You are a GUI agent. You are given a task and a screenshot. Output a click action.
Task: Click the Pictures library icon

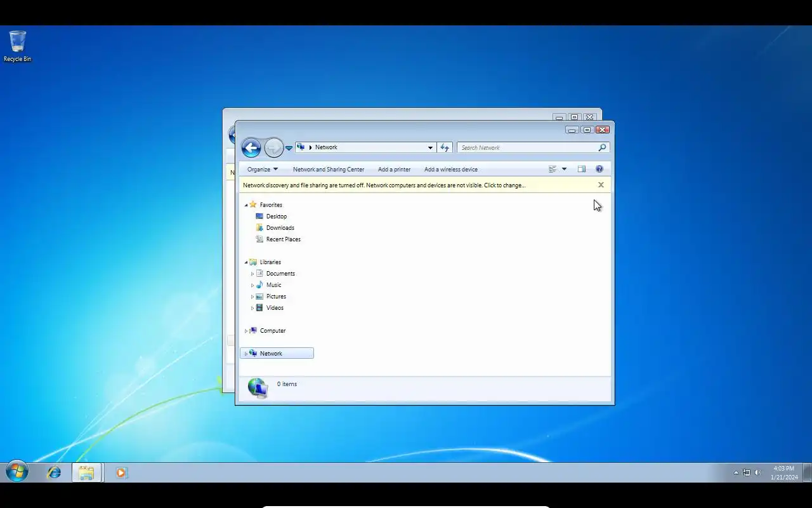pyautogui.click(x=259, y=296)
